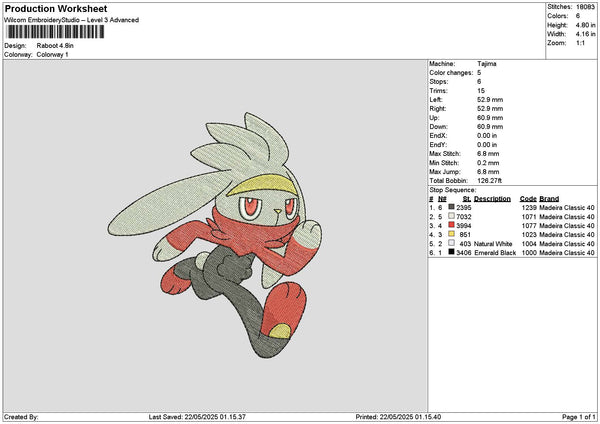Click the Machine value 'Tajima'
600x424 pixels.
[487, 64]
